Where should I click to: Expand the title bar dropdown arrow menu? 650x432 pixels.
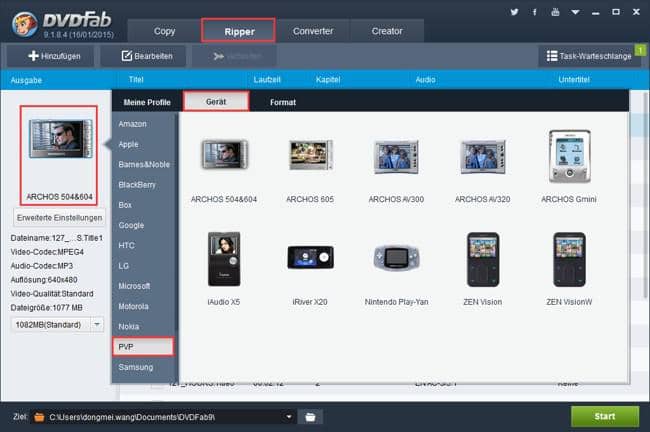pyautogui.click(x=575, y=12)
